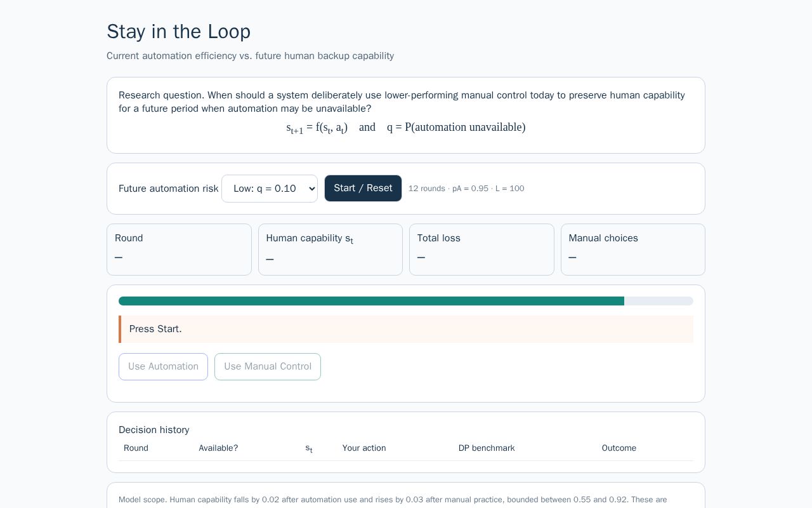The image size is (812, 508).
Task: Select the 'Current automation efficiency' subtitle
Action: 250,56
